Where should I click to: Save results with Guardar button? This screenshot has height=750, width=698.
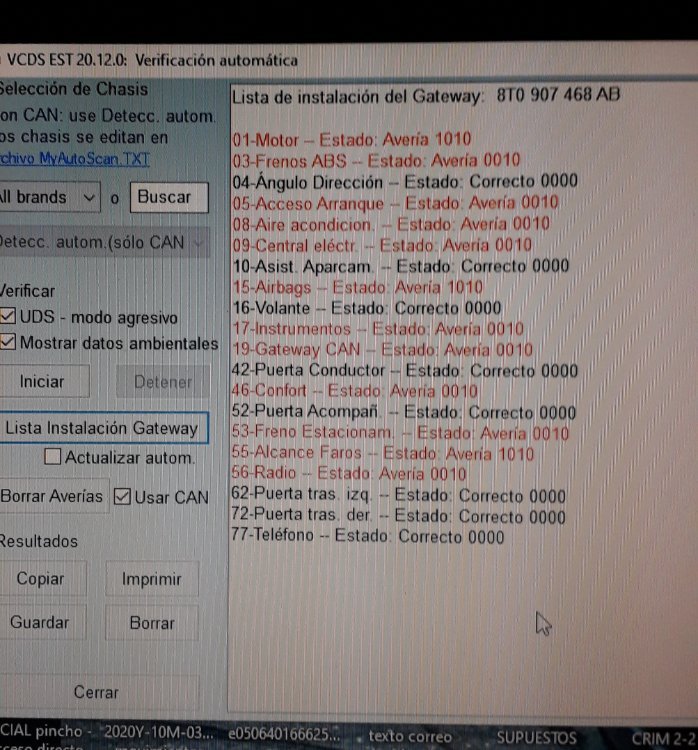pos(41,622)
